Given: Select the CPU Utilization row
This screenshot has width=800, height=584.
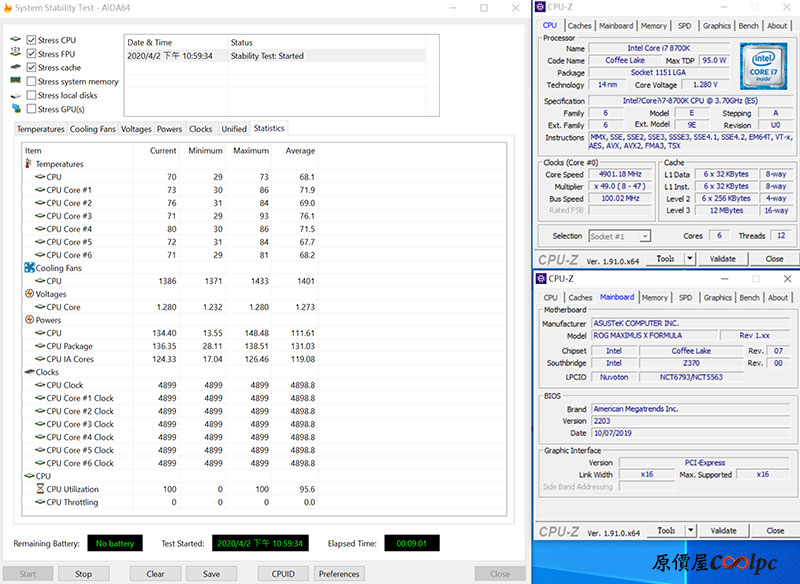Looking at the screenshot, I should click(170, 489).
